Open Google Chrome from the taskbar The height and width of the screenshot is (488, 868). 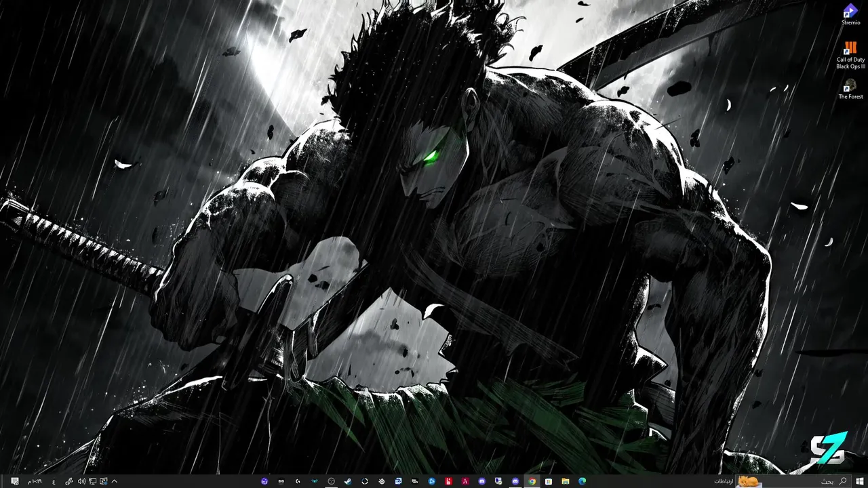click(532, 481)
